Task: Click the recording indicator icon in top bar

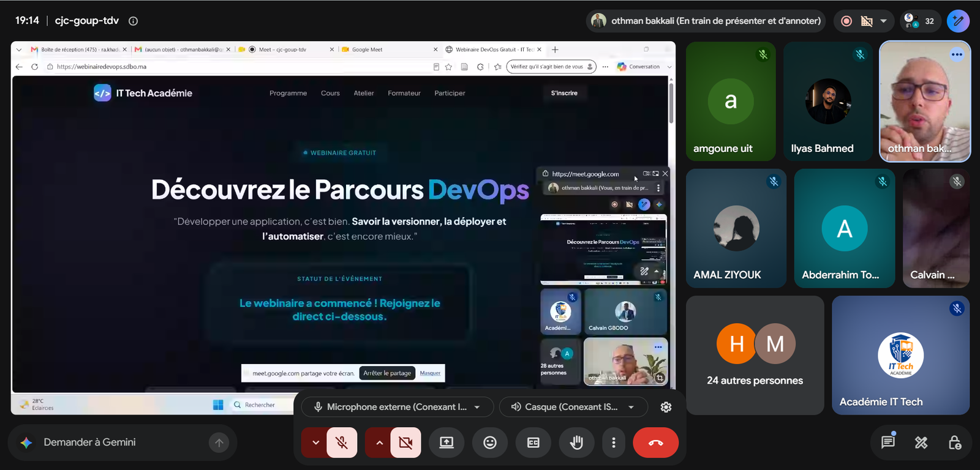Action: tap(846, 21)
